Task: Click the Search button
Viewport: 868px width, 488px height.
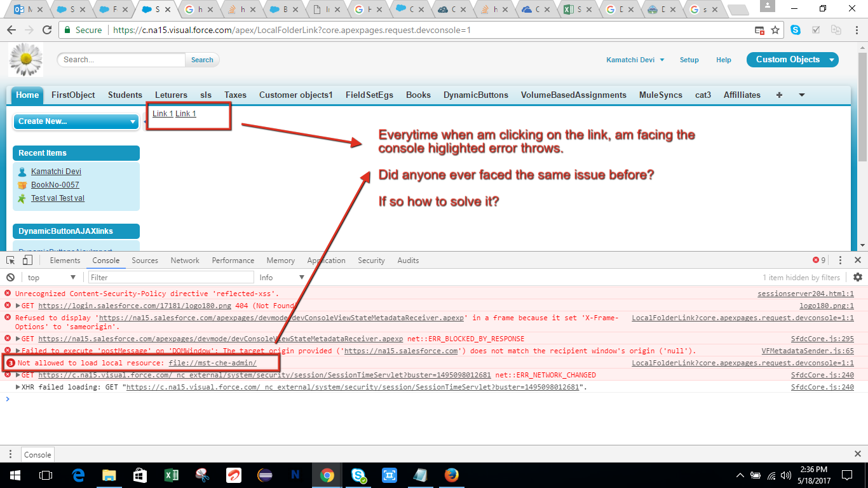Action: pyautogui.click(x=202, y=60)
